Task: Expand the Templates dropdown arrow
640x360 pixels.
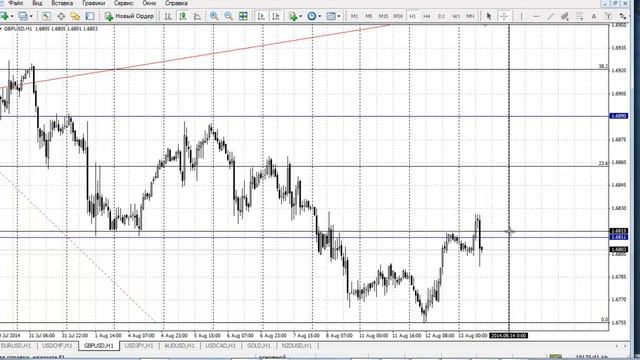Action: pyautogui.click(x=339, y=16)
